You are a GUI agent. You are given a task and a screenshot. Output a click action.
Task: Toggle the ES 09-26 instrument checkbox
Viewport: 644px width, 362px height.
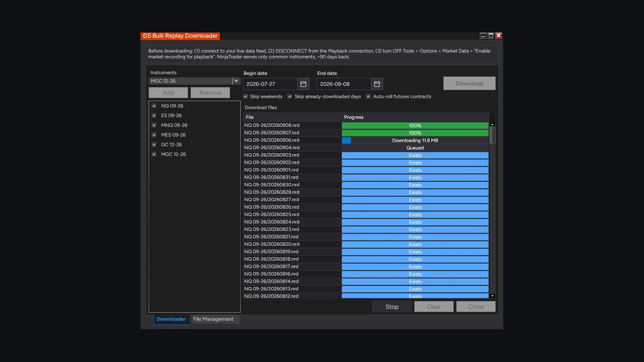(154, 116)
